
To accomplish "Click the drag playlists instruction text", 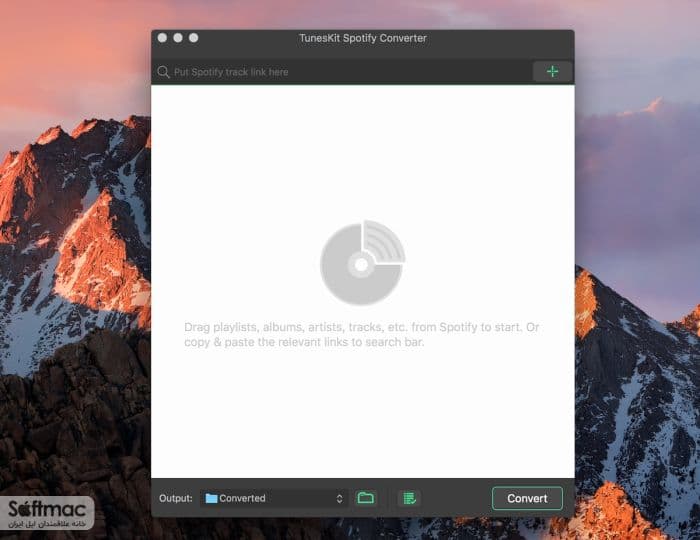I will [x=362, y=335].
